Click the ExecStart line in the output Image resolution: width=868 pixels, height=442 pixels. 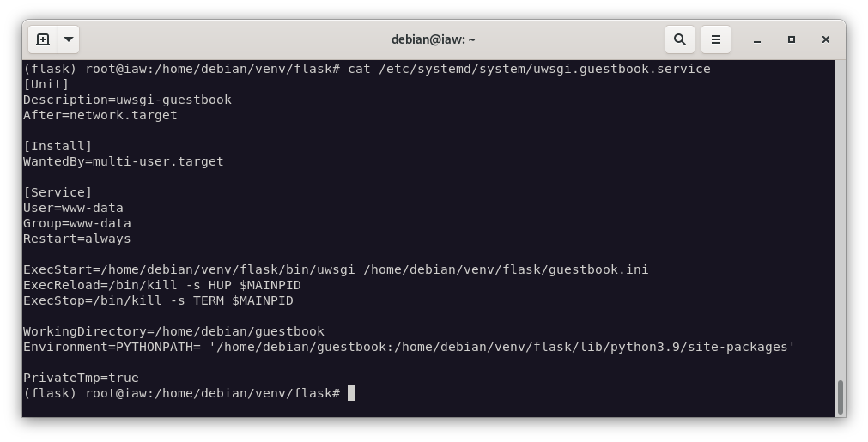[335, 269]
